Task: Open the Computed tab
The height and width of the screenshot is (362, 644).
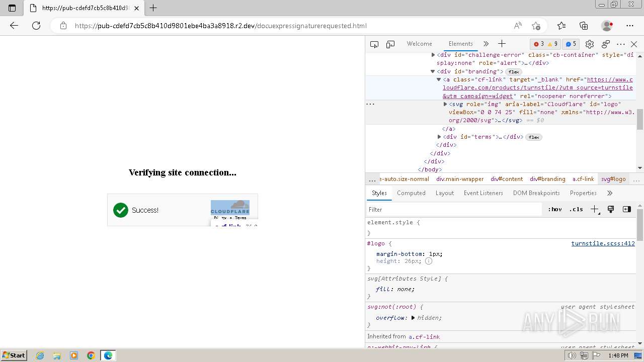Action: click(411, 193)
